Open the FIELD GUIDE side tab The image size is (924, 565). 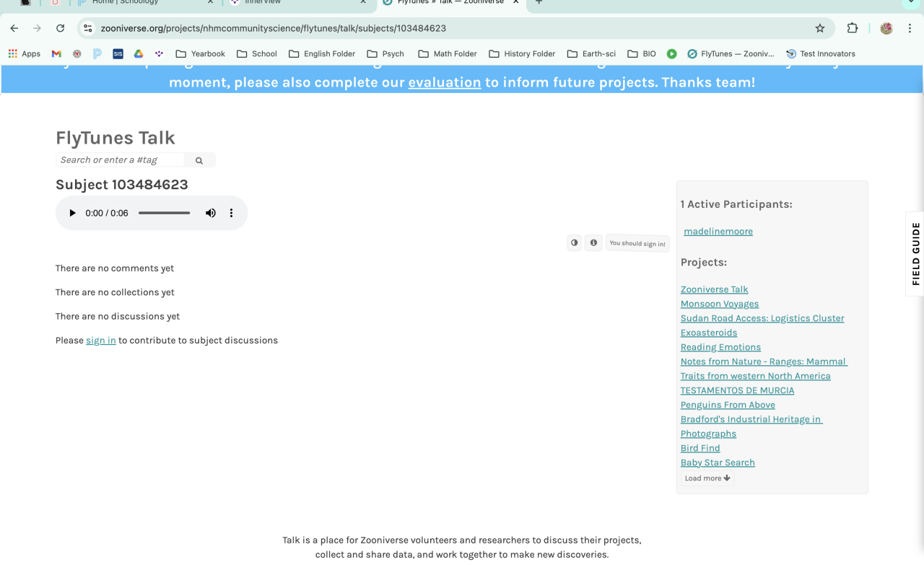coord(915,253)
